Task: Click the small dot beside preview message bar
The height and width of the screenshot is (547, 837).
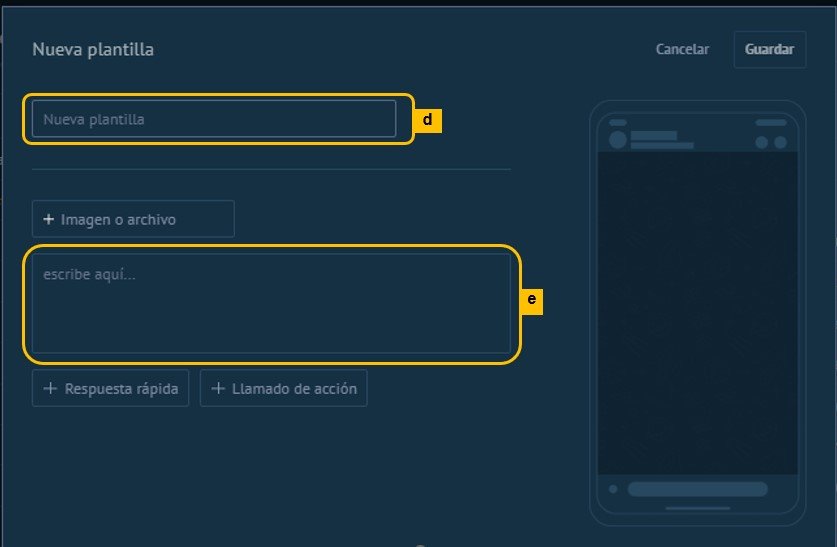Action: (613, 489)
